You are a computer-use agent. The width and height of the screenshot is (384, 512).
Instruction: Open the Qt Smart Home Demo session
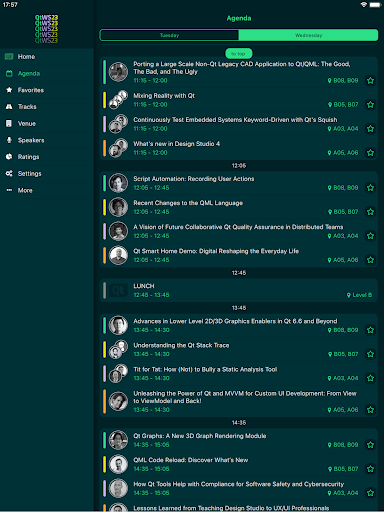239,255
